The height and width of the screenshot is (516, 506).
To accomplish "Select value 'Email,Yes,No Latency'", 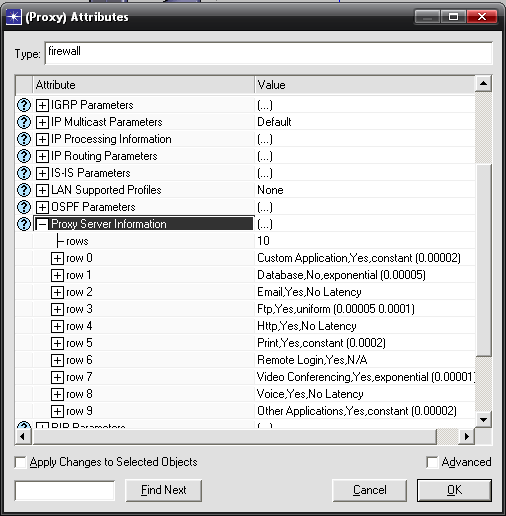I will pyautogui.click(x=309, y=292).
